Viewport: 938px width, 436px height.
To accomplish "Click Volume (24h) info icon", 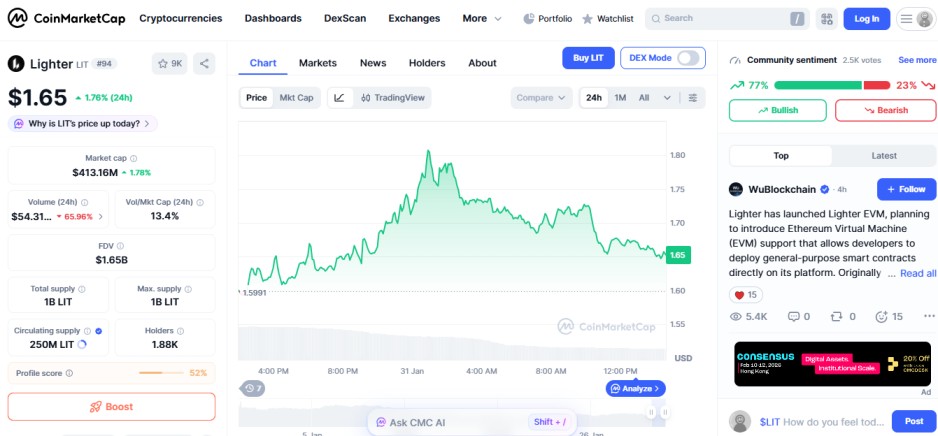I will (85, 203).
